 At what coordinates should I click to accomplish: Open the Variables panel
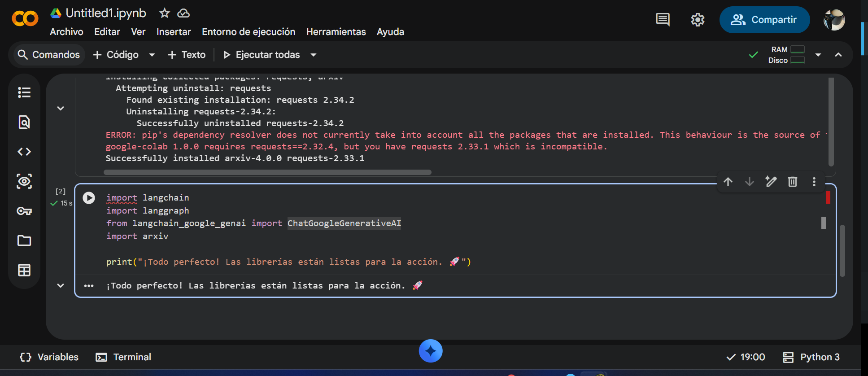[49, 357]
